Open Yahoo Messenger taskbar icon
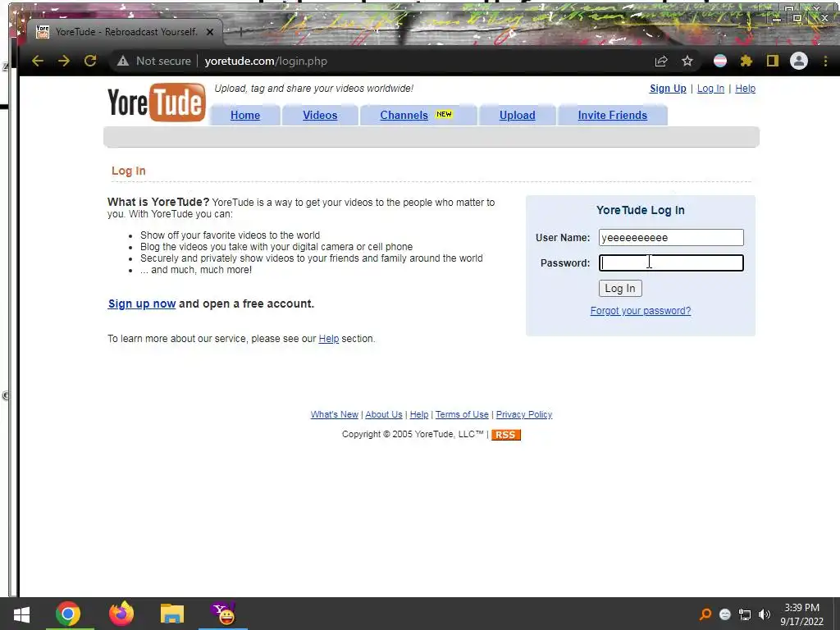The height and width of the screenshot is (630, 840). click(223, 614)
